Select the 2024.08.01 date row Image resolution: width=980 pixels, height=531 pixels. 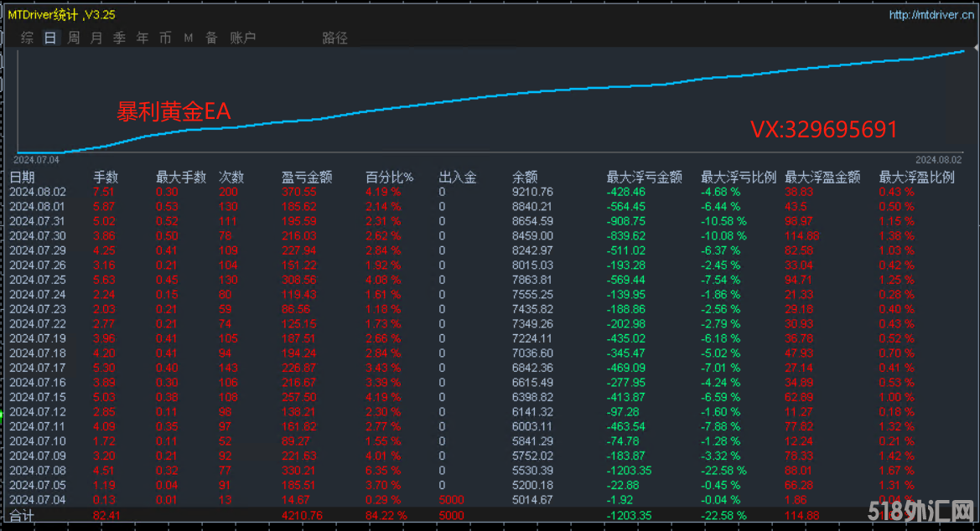pyautogui.click(x=38, y=207)
